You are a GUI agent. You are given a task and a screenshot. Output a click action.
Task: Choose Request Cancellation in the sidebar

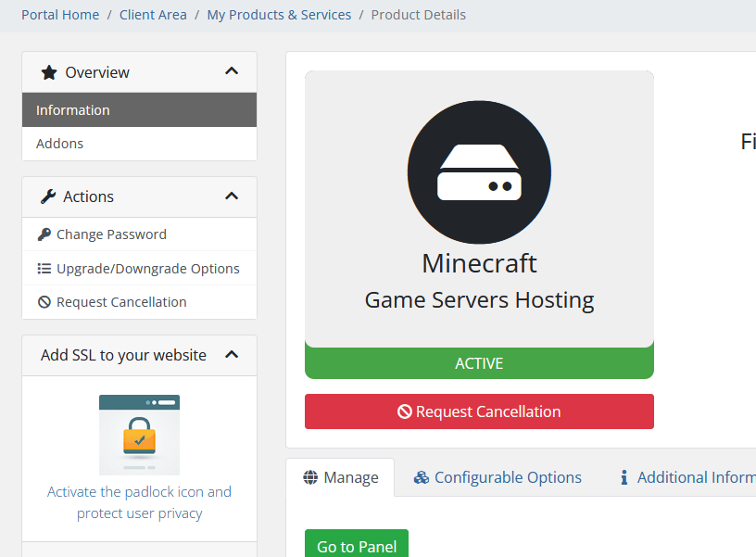pyautogui.click(x=139, y=302)
